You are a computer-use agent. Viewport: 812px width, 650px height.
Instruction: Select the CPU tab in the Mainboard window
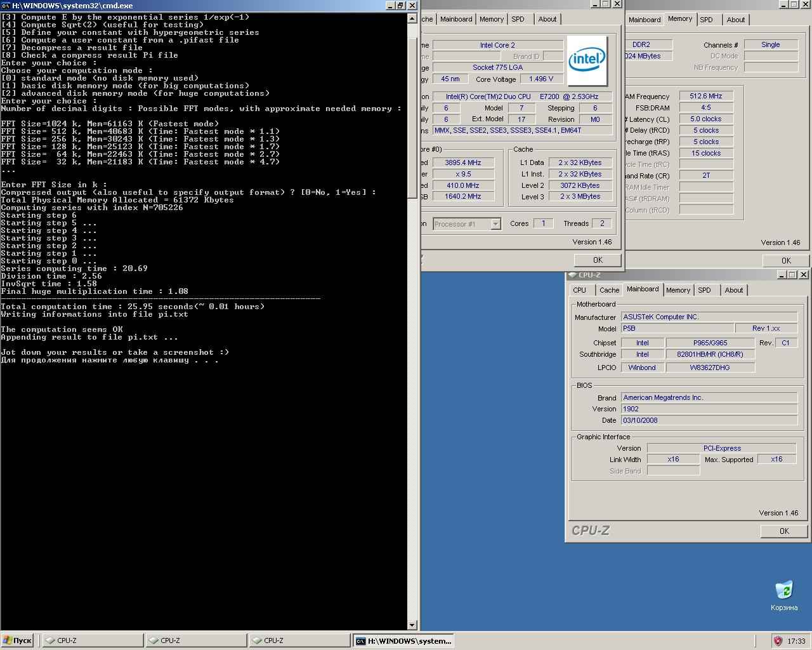click(580, 290)
